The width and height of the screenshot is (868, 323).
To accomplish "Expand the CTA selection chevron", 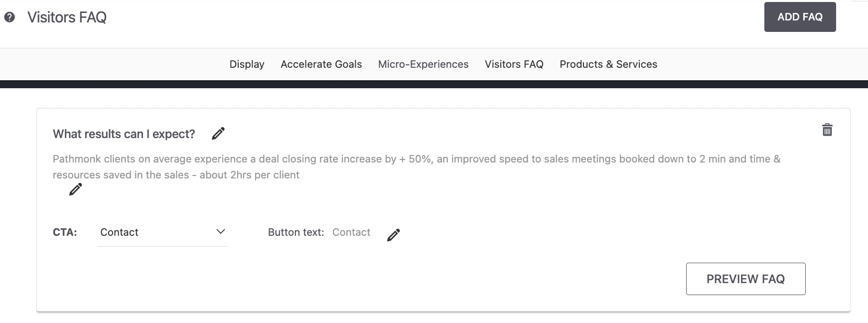I will [221, 232].
